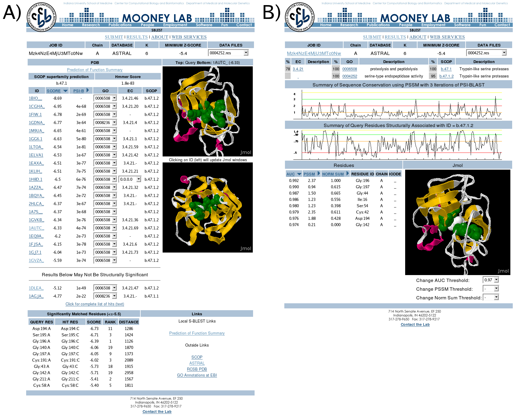Open the EC dropdown showing 0.0.0.0
The image size is (532, 418).
click(130, 179)
